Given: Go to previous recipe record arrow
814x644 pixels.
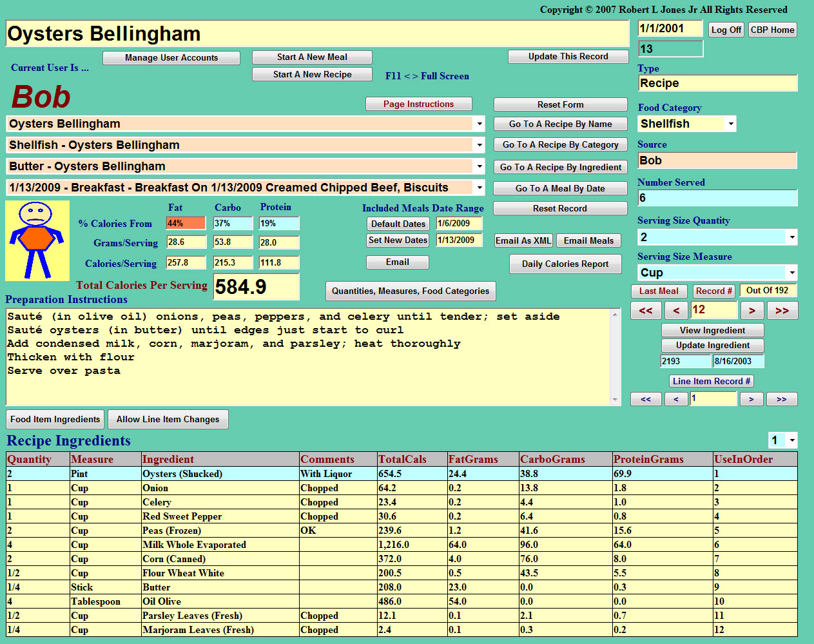Looking at the screenshot, I should (x=676, y=311).
